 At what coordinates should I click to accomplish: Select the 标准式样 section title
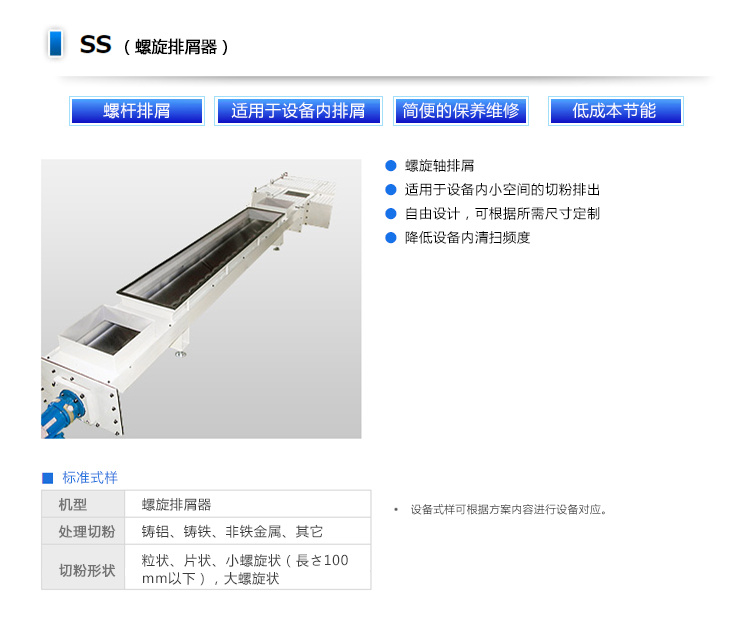[90, 478]
